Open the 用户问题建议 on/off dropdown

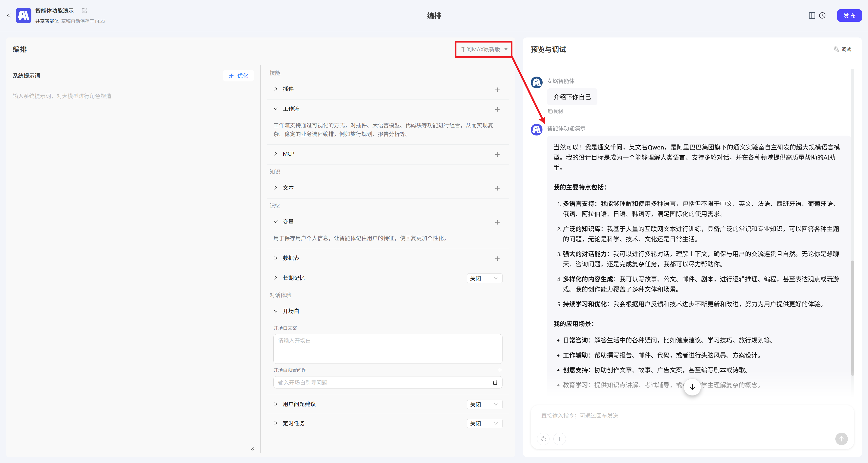(484, 404)
